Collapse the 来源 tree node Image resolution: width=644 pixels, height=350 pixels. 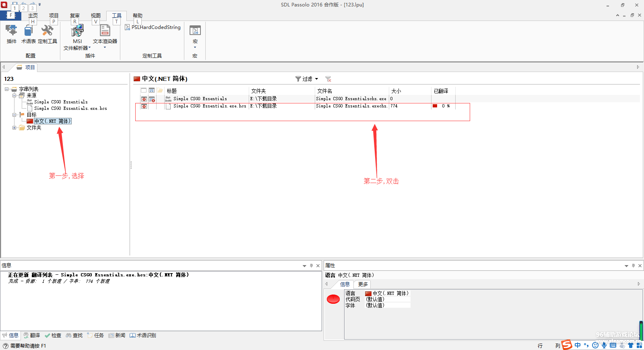(14, 96)
